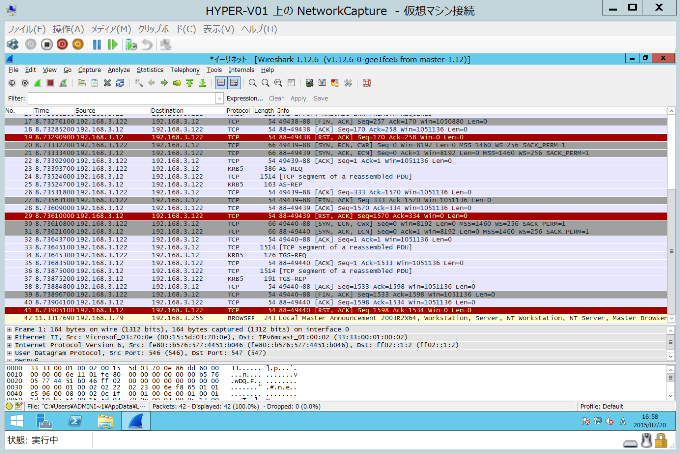Go forward in packet history
This screenshot has height=454, width=680.
(x=164, y=83)
